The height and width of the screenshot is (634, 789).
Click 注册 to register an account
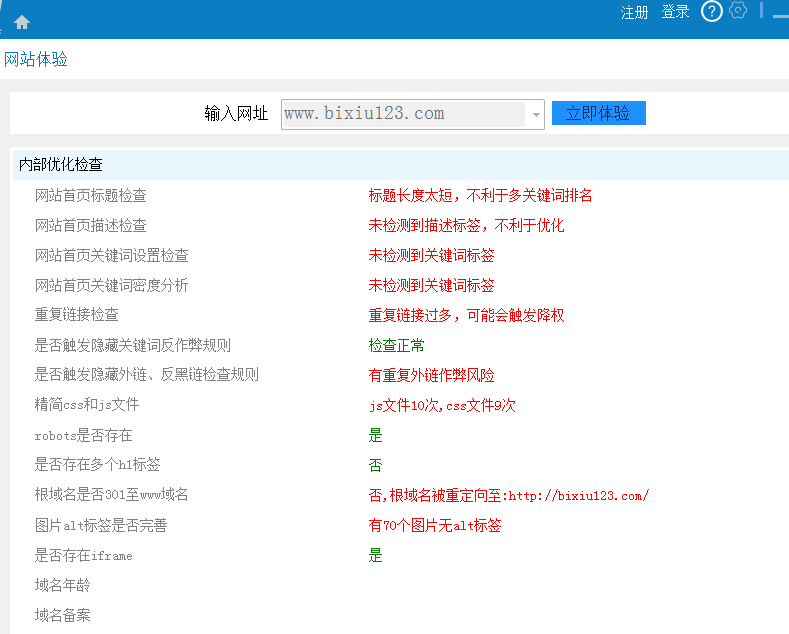coord(635,12)
